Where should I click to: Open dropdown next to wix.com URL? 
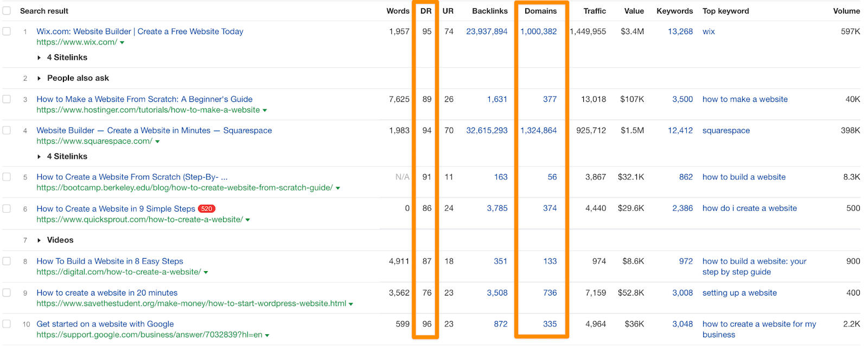coord(122,43)
